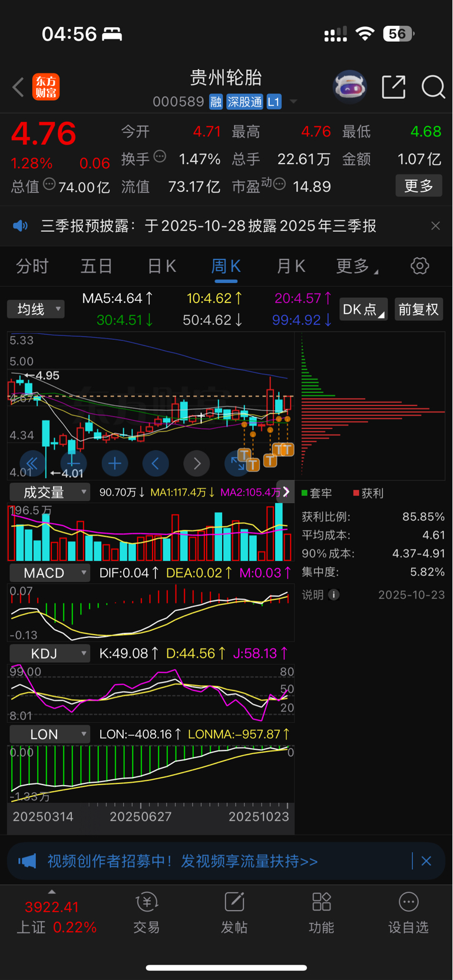The image size is (453, 980).
Task: Zoom in chart with plus button
Action: click(115, 464)
